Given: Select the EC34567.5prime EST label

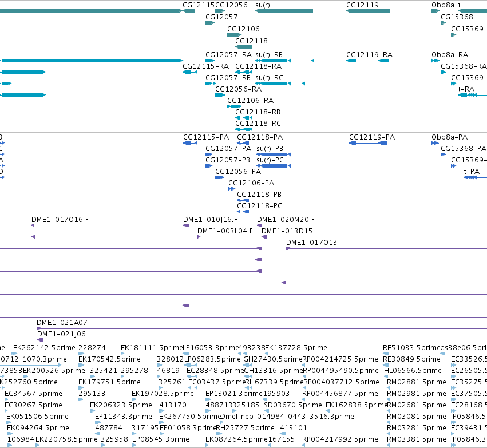Looking at the screenshot, I should point(33,393).
